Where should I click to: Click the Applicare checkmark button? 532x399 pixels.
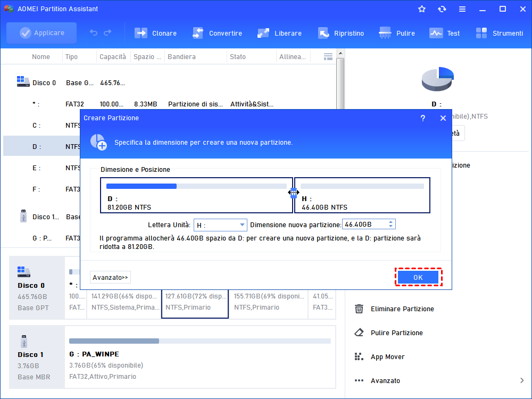point(41,33)
